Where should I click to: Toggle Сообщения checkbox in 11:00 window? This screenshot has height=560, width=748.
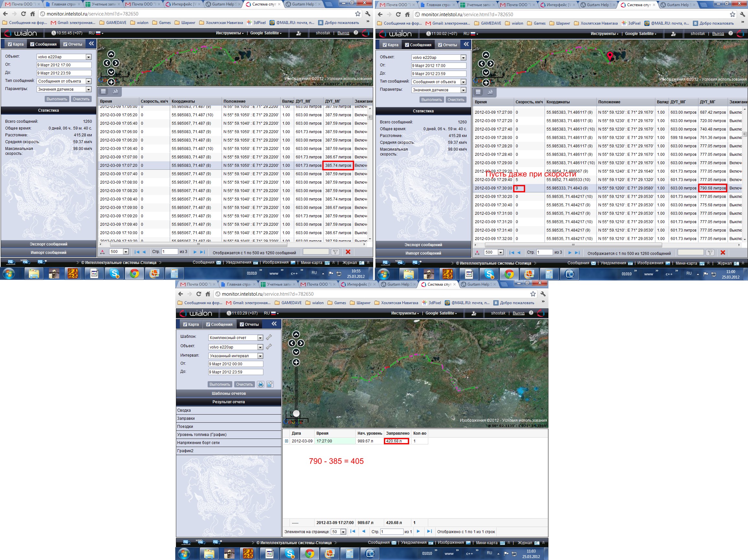pos(407,45)
